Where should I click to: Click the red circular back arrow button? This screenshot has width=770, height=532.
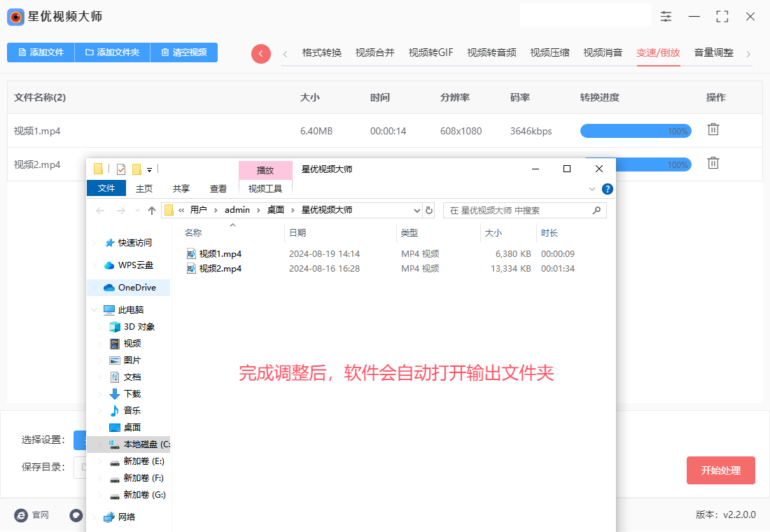261,53
